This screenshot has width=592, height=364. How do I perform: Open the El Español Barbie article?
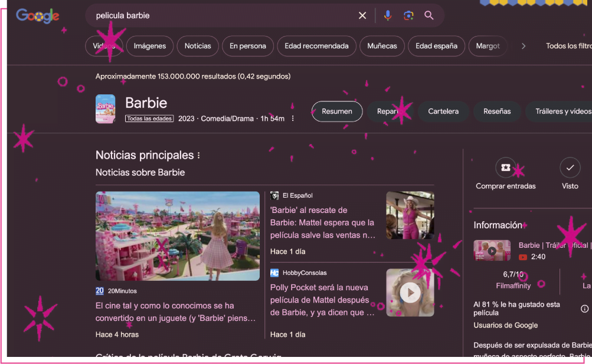tap(322, 222)
